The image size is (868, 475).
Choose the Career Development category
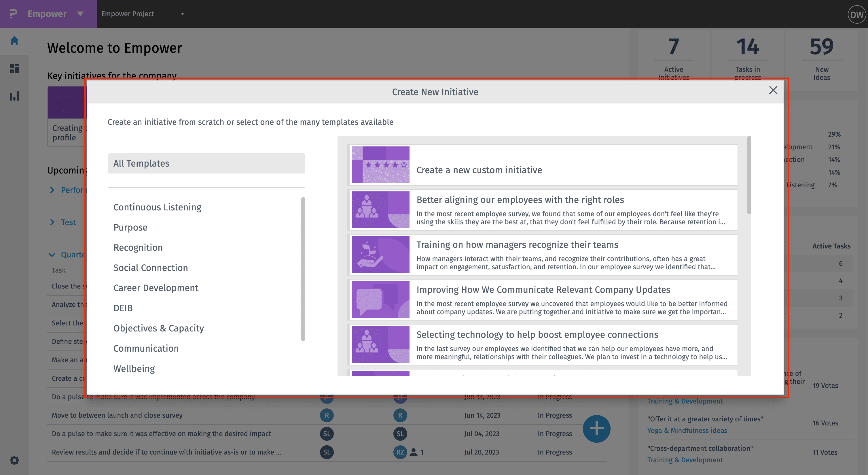156,288
